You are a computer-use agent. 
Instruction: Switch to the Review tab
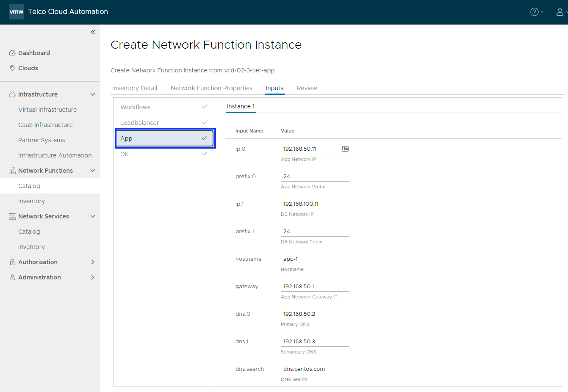click(x=307, y=88)
